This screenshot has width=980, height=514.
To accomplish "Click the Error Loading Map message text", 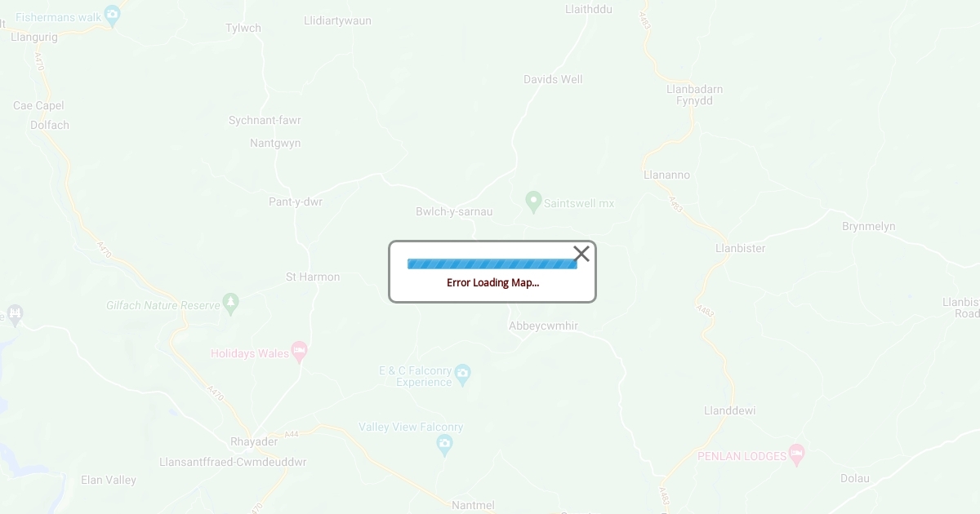I will click(x=492, y=282).
